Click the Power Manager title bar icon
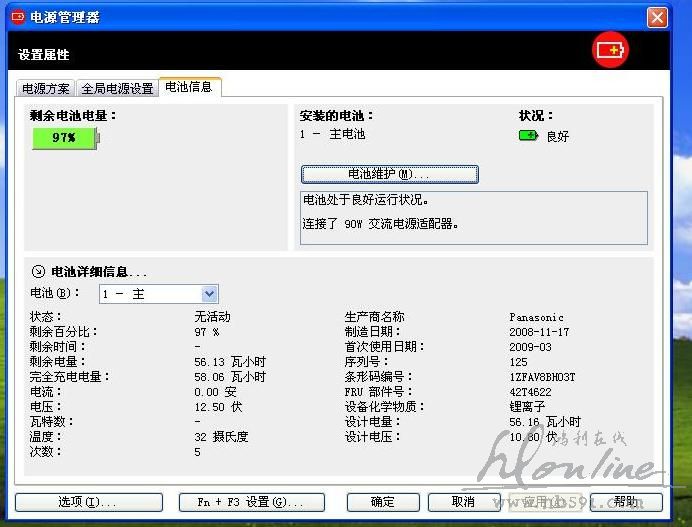 [18, 17]
